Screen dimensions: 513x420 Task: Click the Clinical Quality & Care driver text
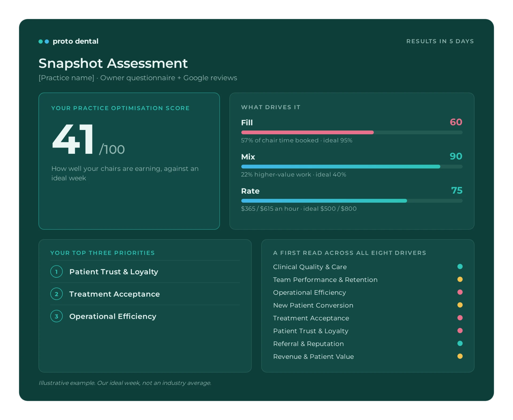pyautogui.click(x=310, y=267)
